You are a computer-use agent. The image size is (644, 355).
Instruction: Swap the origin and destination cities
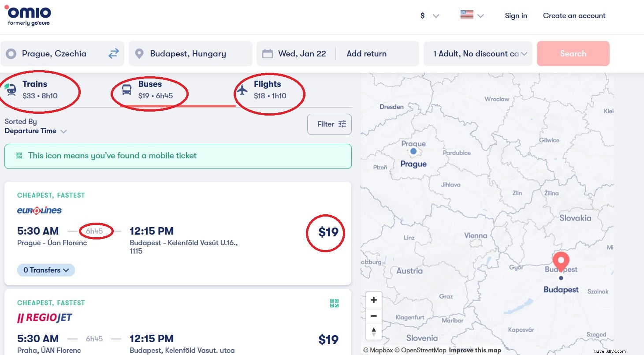pos(113,53)
